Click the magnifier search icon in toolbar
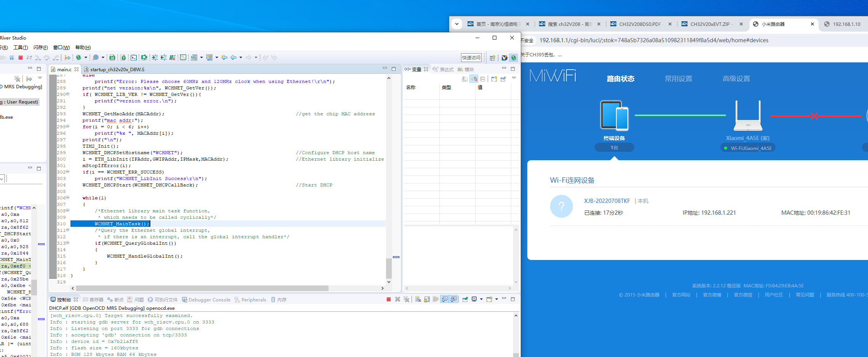The image size is (868, 357). [x=96, y=57]
